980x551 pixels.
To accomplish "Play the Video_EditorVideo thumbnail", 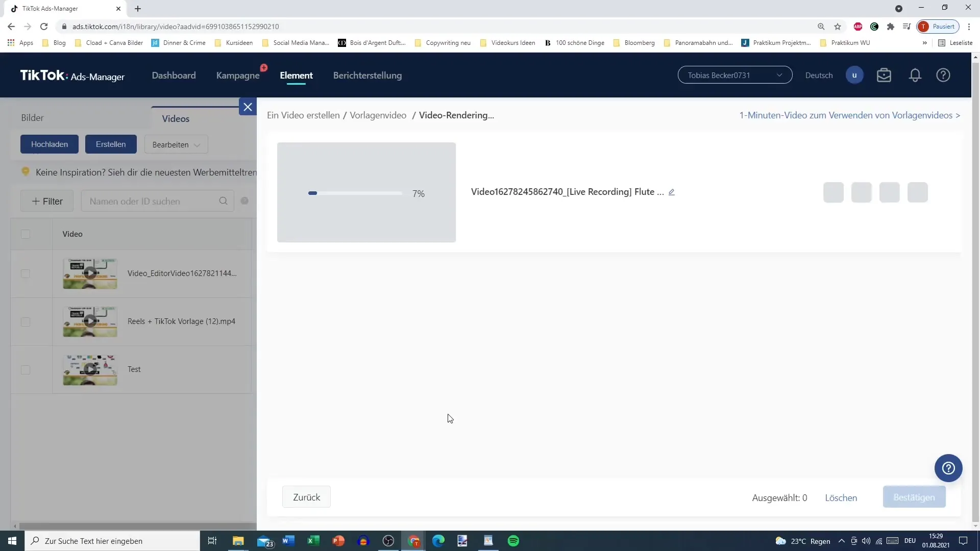I will 90,273.
